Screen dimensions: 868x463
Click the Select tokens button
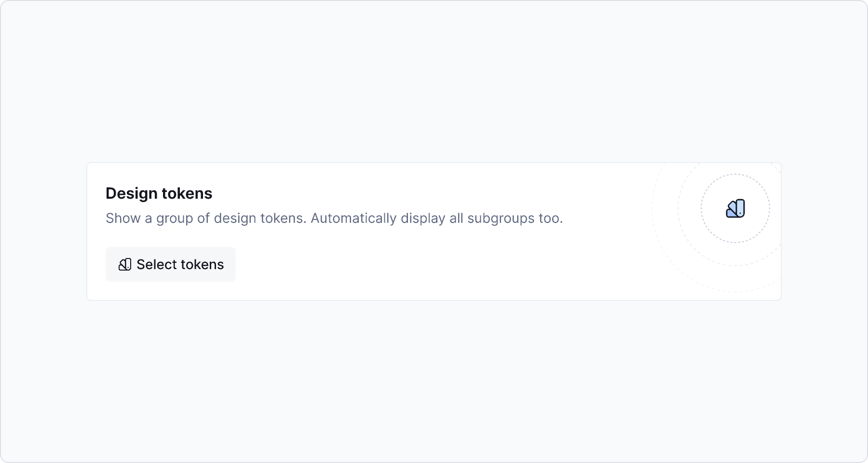point(171,264)
